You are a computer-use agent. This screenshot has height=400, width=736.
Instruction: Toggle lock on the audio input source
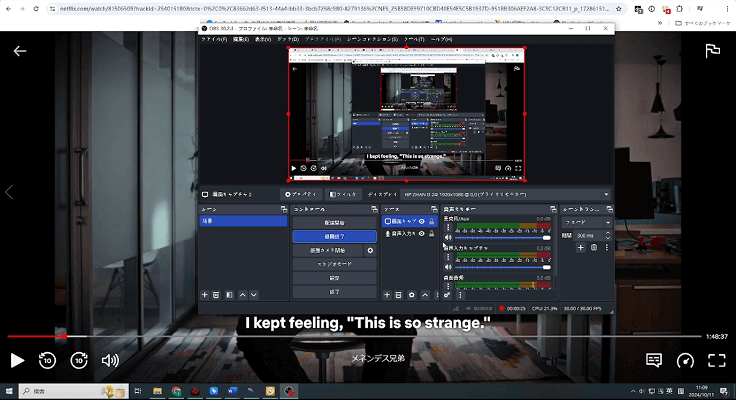click(431, 233)
